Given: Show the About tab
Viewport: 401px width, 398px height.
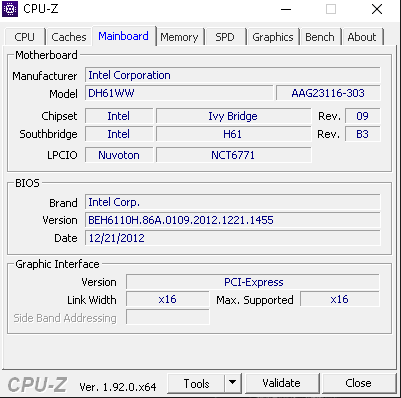Looking at the screenshot, I should [362, 37].
